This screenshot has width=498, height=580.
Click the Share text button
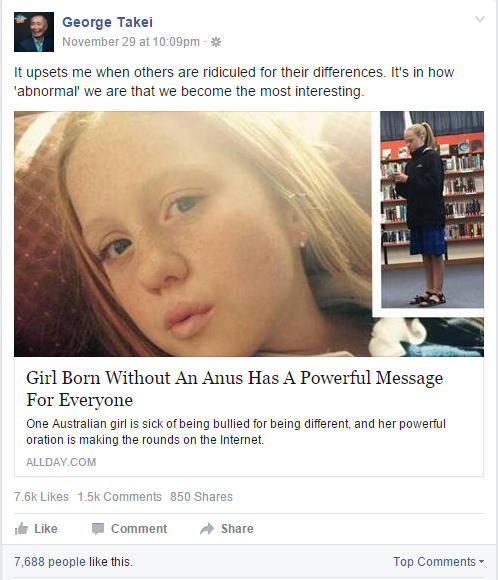click(237, 529)
